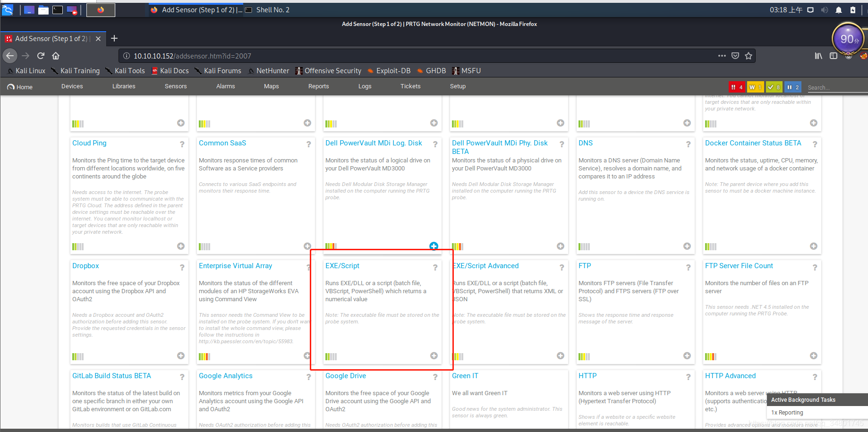
Task: Open the Libraries menu
Action: [x=124, y=86]
